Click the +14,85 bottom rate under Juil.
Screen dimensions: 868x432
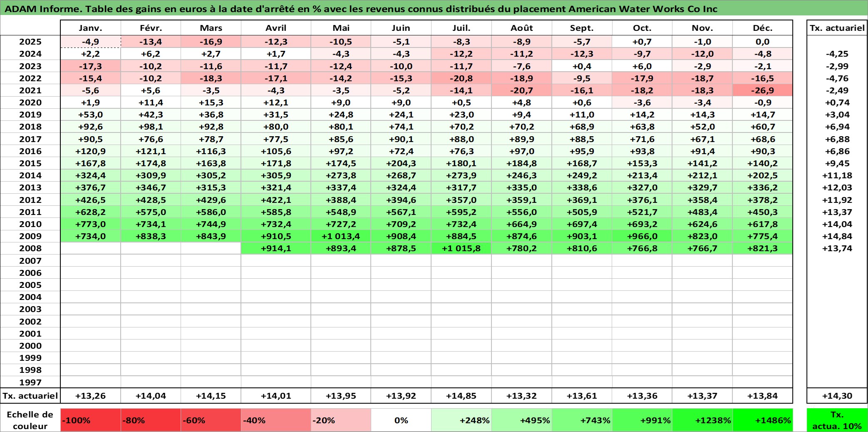461,396
